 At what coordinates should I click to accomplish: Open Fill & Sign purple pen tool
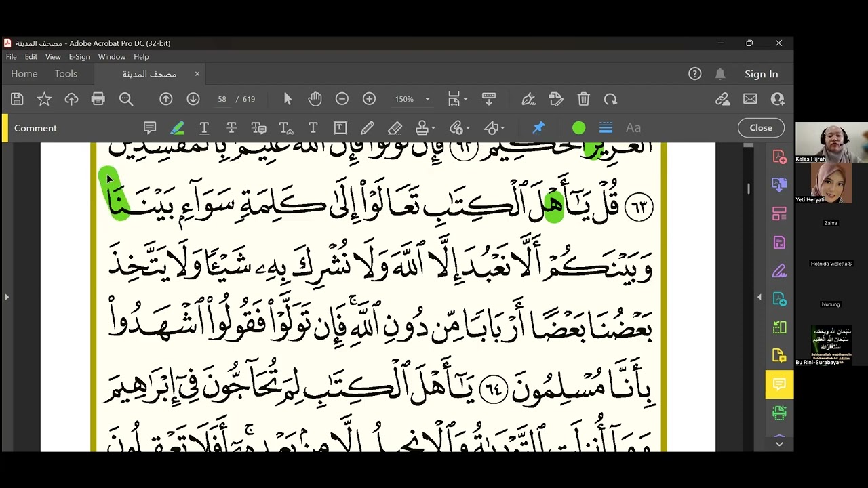pos(779,271)
